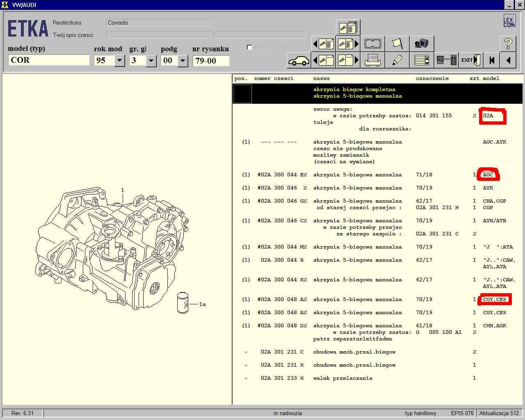Click the 'oznaczenie' column header
Viewport: 525px width, 420px height.
coord(432,78)
